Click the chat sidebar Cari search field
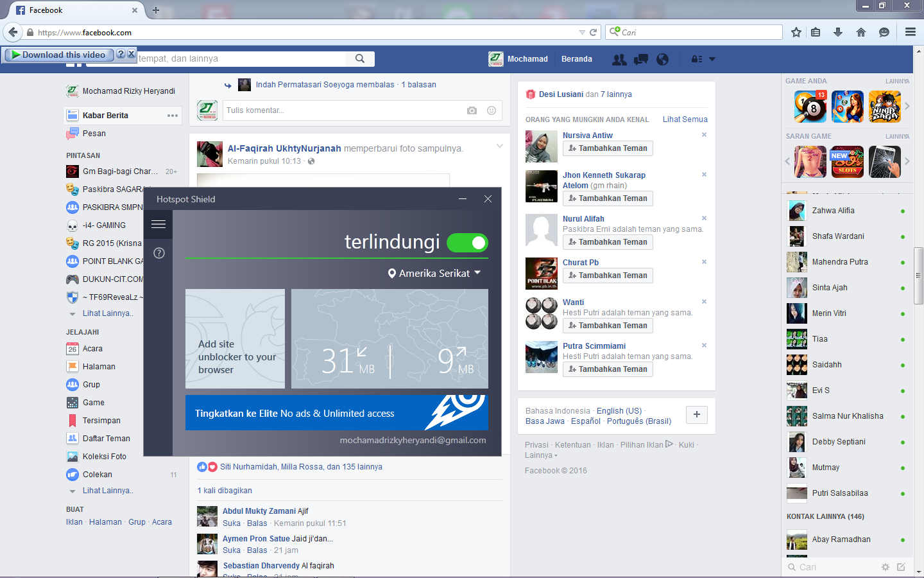The height and width of the screenshot is (578, 924). pos(831,567)
